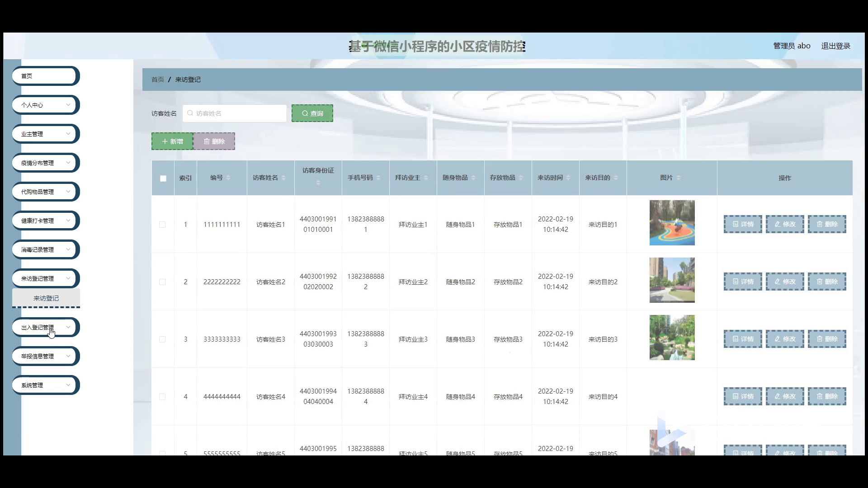Expand the 代购物品管理 sidebar menu
This screenshot has width=868, height=488.
point(46,192)
